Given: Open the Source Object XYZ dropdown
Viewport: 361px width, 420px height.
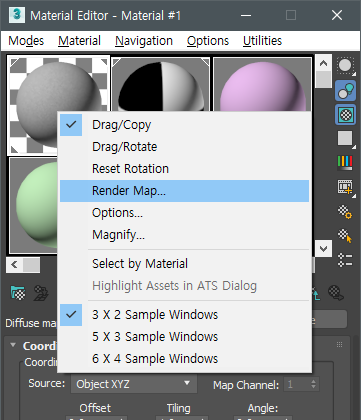Looking at the screenshot, I should click(134, 384).
